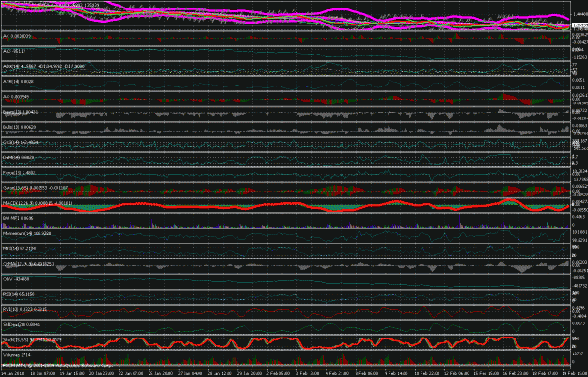Click the OsMA(12,26,9) indicator label
The height and width of the screenshot is (377, 588).
point(28,264)
